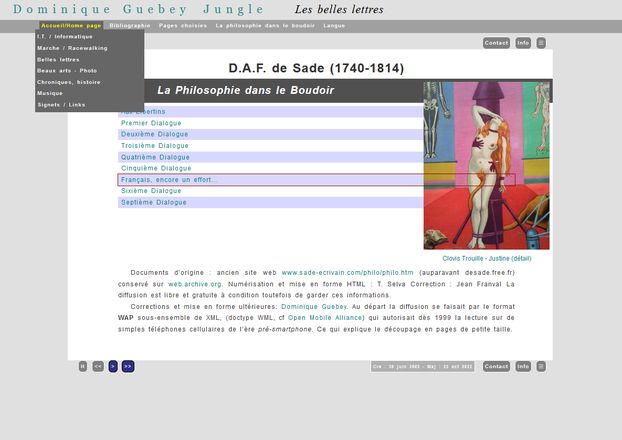This screenshot has width=622, height=440.
Task: Open the Open Mobile Alliance link
Action: (326, 318)
